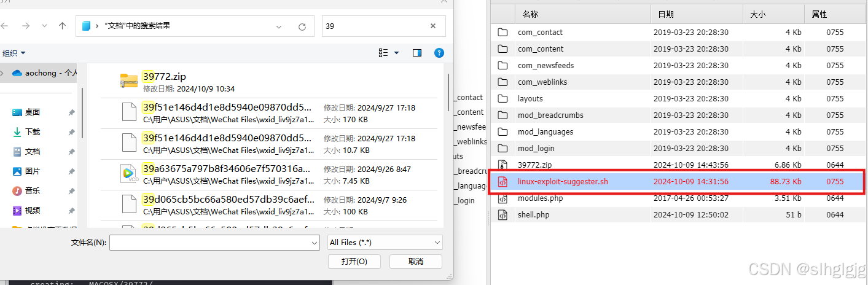Select the 39a63675a797 video file
This screenshot has width=868, height=285.
pos(268,174)
